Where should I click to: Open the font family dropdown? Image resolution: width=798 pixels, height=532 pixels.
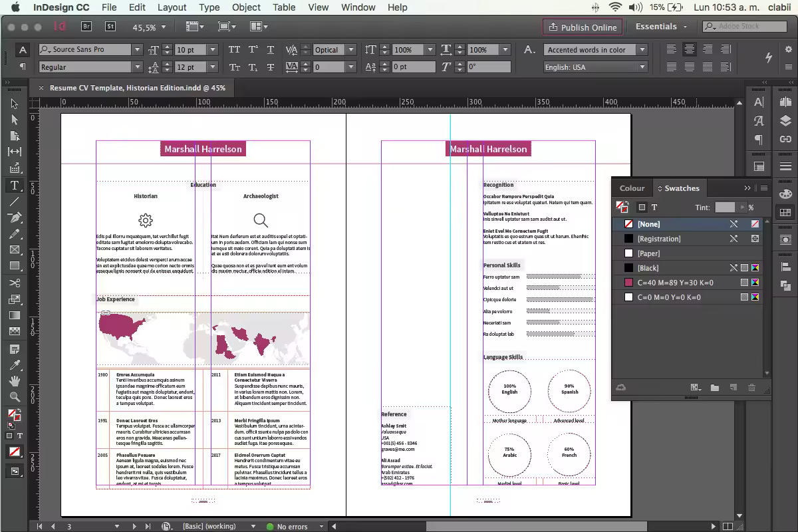137,50
